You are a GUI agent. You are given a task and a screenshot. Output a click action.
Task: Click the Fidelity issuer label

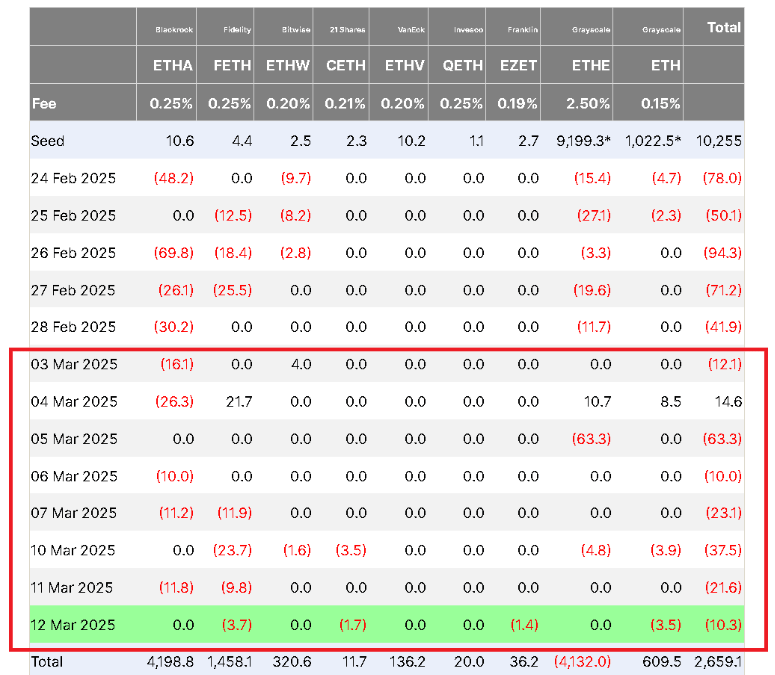pos(237,30)
